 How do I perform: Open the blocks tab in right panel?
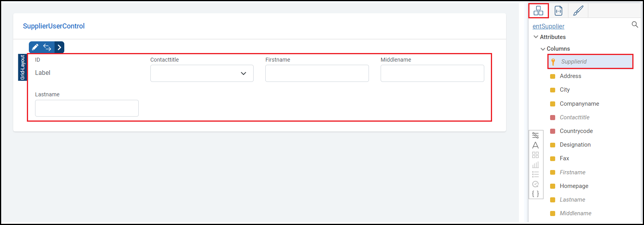point(538,11)
